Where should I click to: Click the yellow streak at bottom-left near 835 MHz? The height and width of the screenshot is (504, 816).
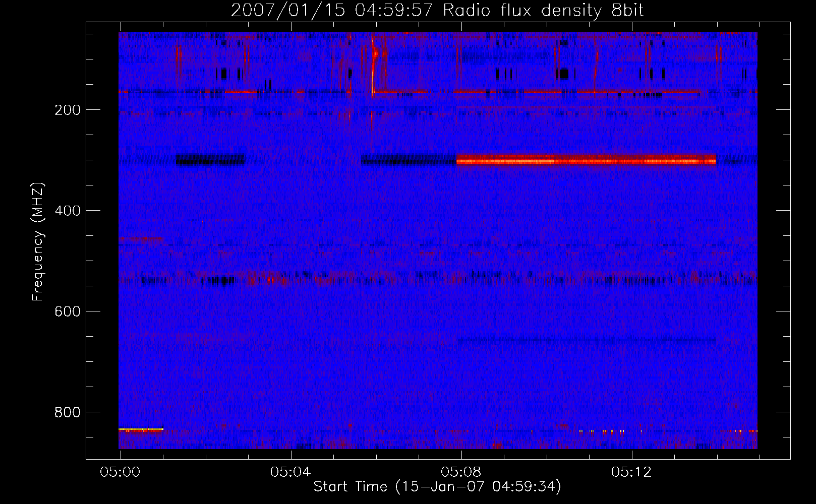click(x=141, y=429)
